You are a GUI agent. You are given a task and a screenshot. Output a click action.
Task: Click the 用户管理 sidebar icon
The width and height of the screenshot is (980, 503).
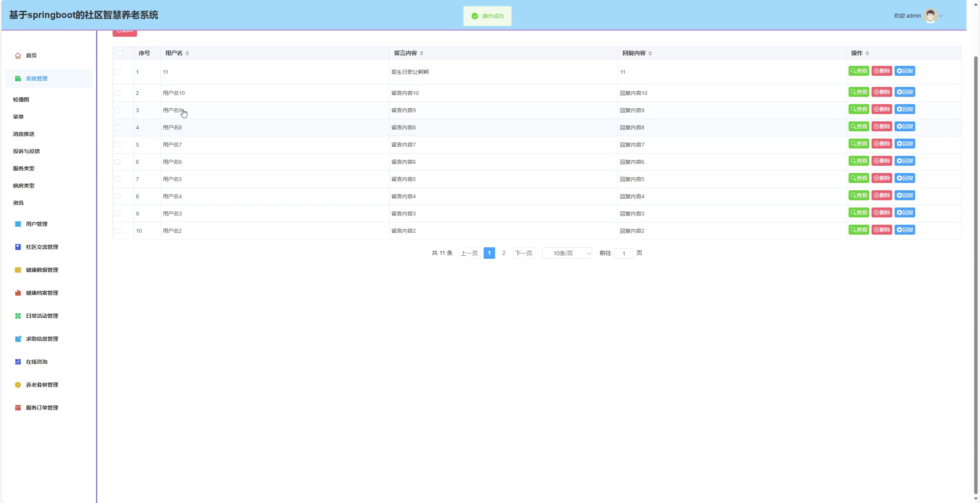pos(18,224)
